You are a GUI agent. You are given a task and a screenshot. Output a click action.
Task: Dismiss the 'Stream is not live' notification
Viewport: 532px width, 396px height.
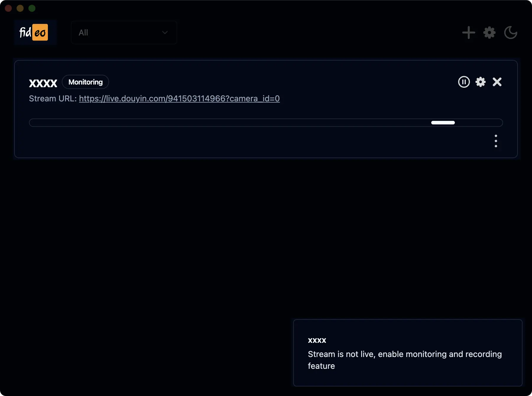(408, 353)
